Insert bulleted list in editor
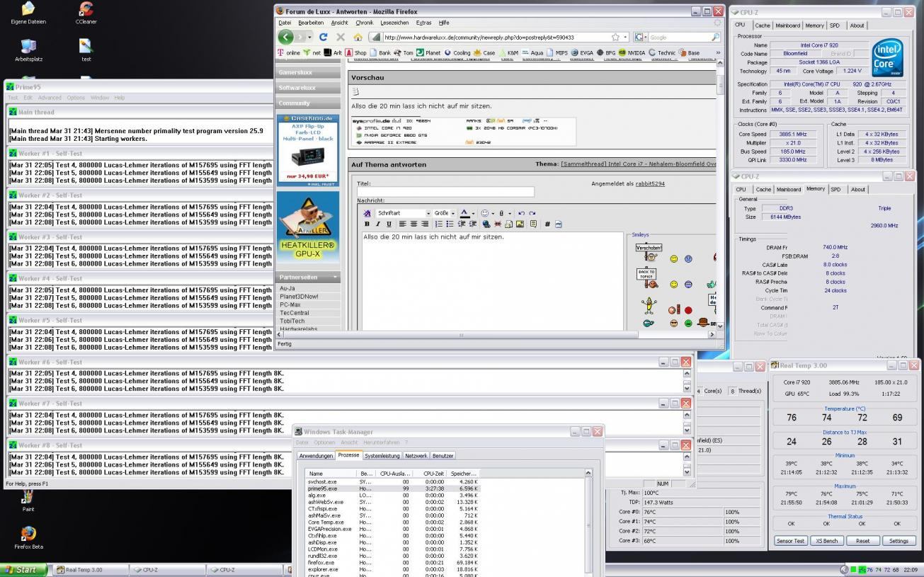The height and width of the screenshot is (577, 924). click(x=450, y=224)
